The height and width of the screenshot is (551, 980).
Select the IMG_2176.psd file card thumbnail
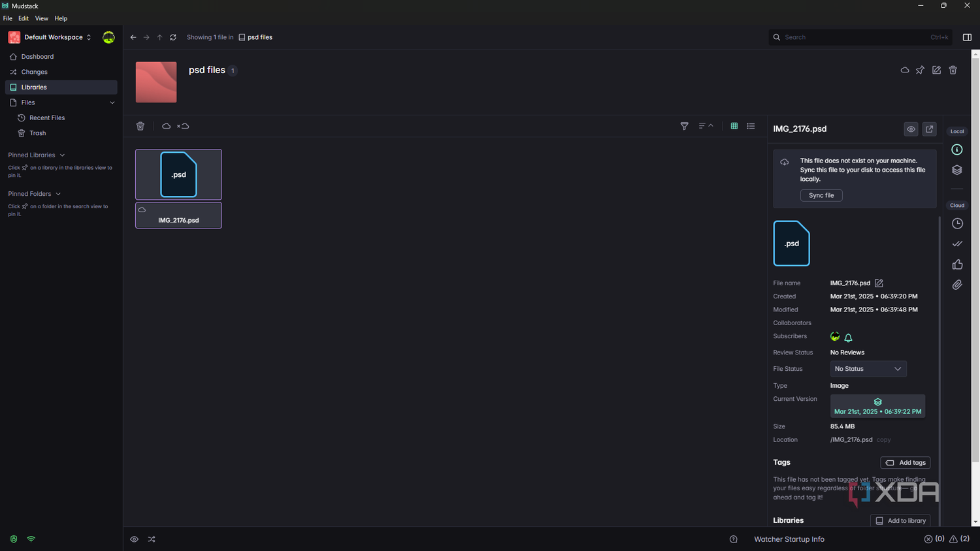(178, 174)
